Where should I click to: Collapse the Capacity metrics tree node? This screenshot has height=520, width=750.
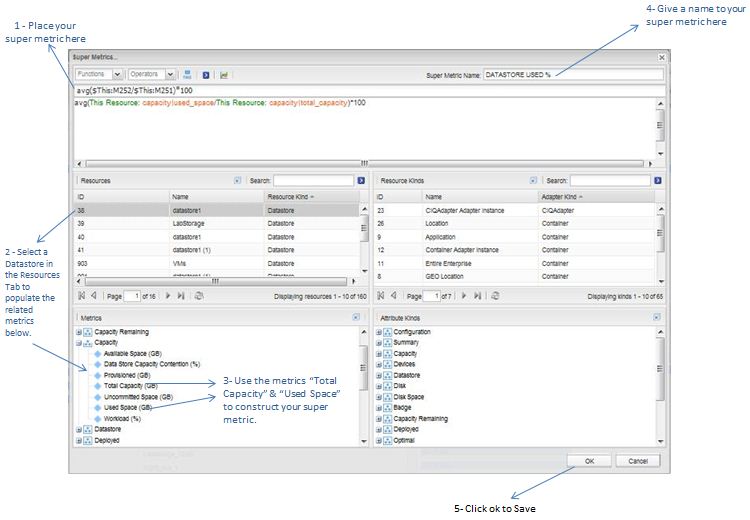click(x=79, y=342)
